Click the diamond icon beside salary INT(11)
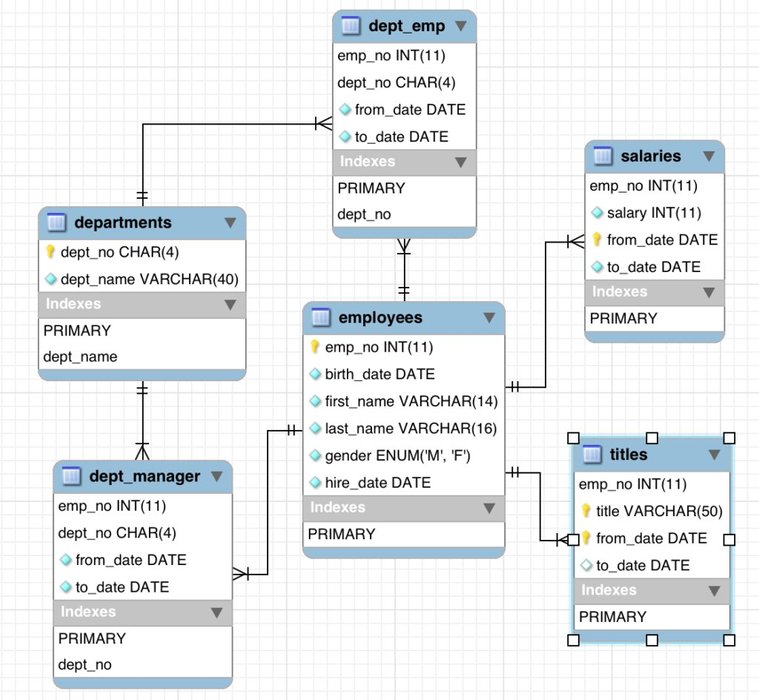The image size is (759, 700). tap(597, 213)
